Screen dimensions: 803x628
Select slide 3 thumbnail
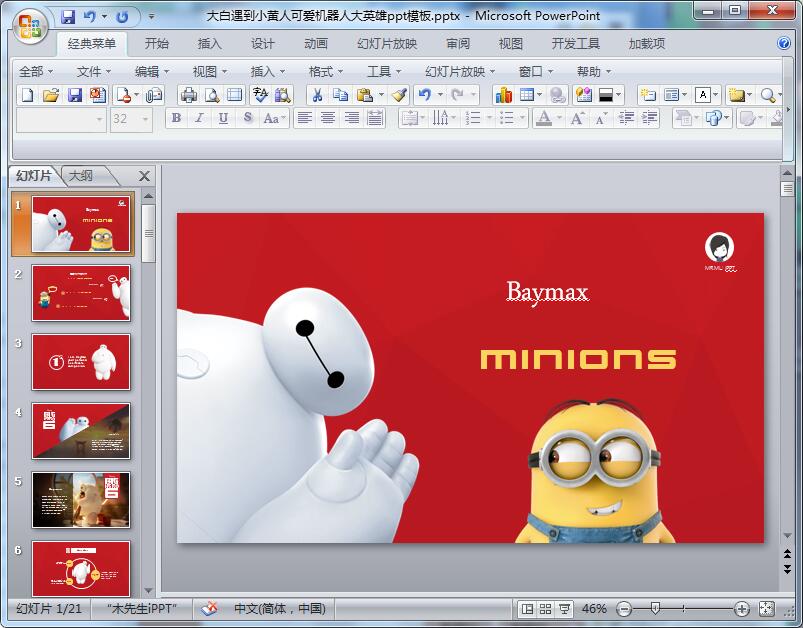tap(81, 362)
